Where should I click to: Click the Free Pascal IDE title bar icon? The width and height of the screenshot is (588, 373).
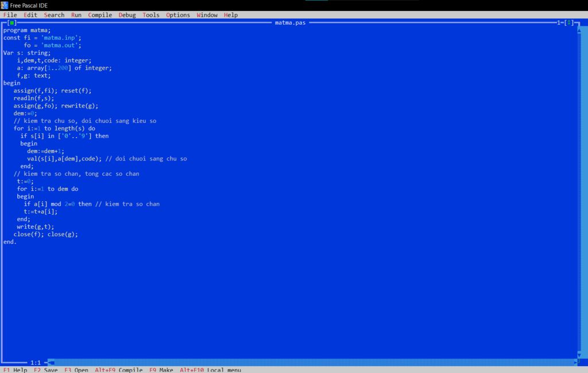click(x=4, y=5)
